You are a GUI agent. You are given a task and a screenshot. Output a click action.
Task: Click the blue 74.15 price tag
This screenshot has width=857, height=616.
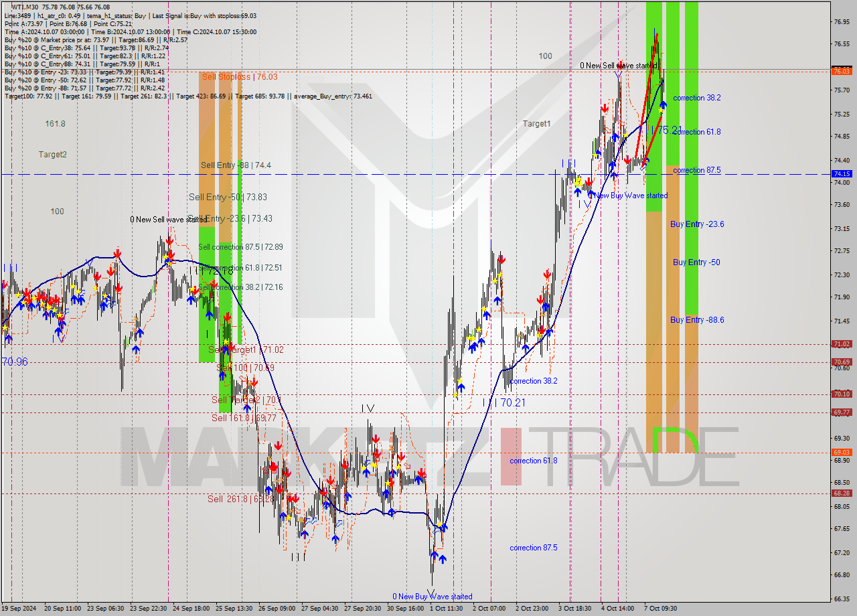point(842,173)
